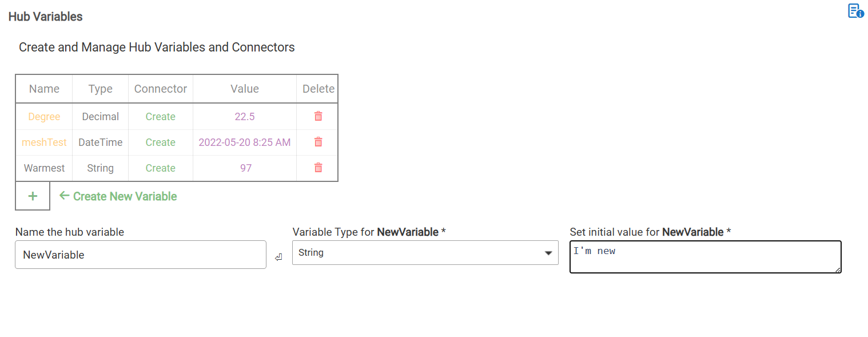Click the plus icon to add variable
Screen dimensions: 868x337
pos(33,196)
